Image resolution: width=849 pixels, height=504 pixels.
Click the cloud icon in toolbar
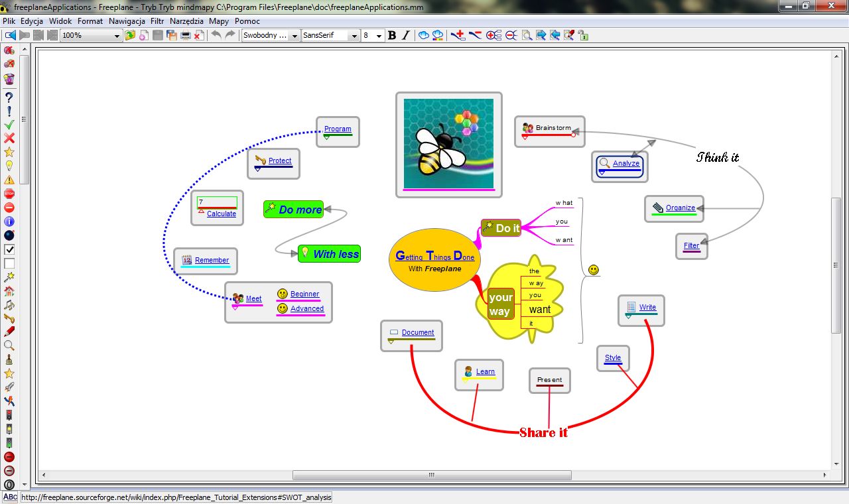tap(424, 35)
